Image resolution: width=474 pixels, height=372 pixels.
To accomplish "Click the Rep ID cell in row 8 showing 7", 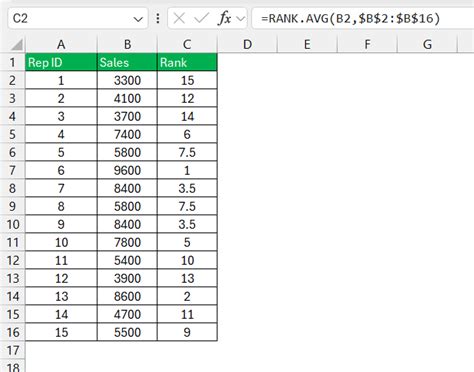I will coord(61,188).
